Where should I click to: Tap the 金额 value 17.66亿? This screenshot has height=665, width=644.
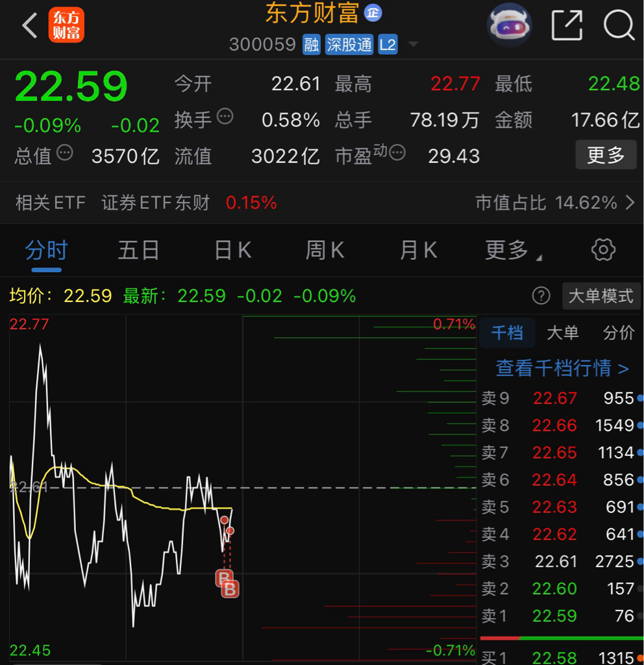tap(606, 120)
